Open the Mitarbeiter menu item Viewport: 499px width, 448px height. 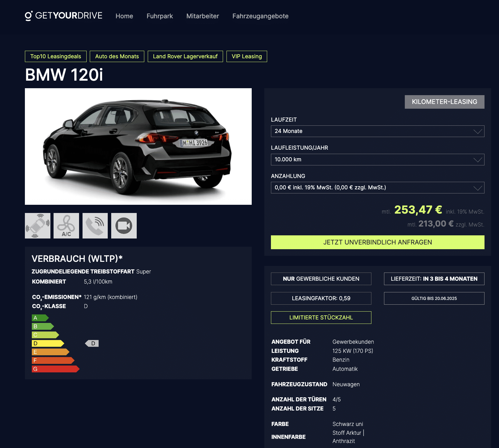click(x=203, y=16)
